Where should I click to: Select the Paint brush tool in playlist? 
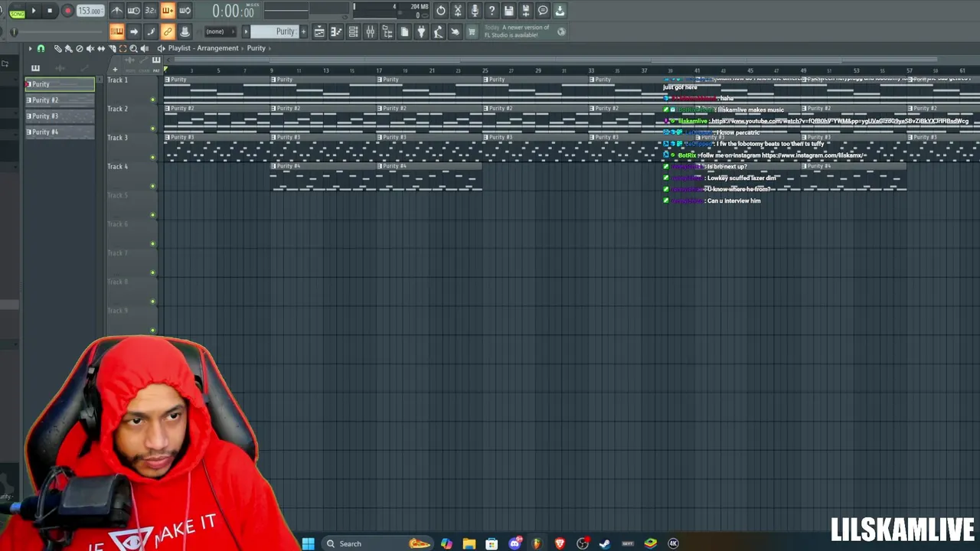[69, 48]
